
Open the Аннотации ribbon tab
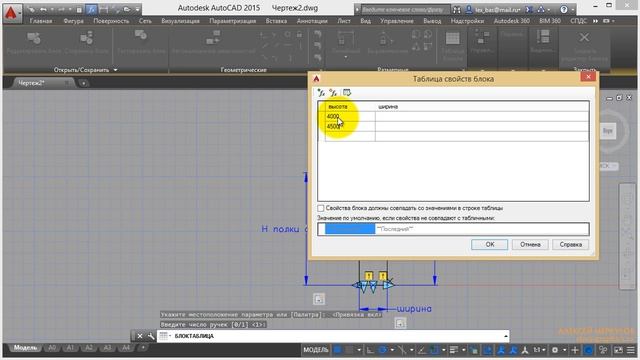[312, 21]
